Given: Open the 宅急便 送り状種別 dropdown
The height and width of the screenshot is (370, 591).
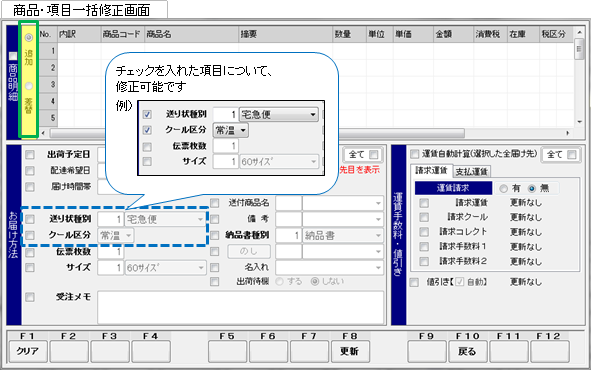Looking at the screenshot, I should click(201, 219).
